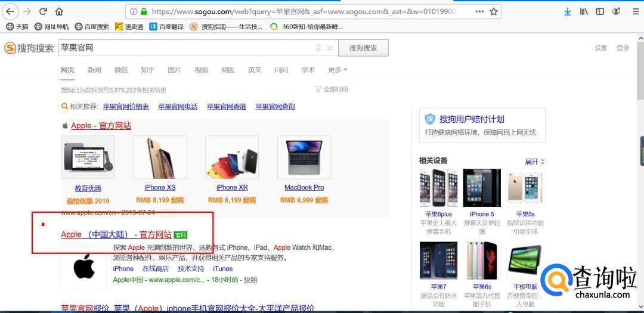This screenshot has width=644, height=313.
Task: Toggle the sidebar view icon
Action: (600, 11)
